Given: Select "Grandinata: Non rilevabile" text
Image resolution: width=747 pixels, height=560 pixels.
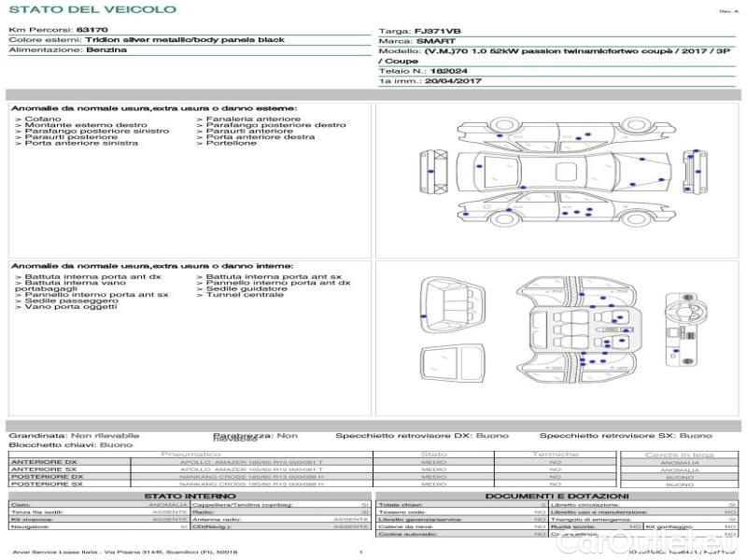Looking at the screenshot, I should [75, 435].
